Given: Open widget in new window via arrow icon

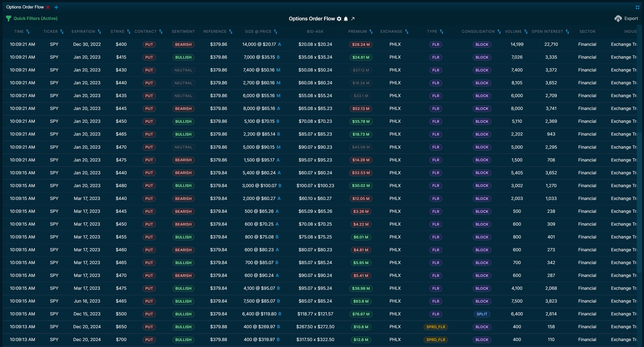Looking at the screenshot, I should (x=353, y=19).
